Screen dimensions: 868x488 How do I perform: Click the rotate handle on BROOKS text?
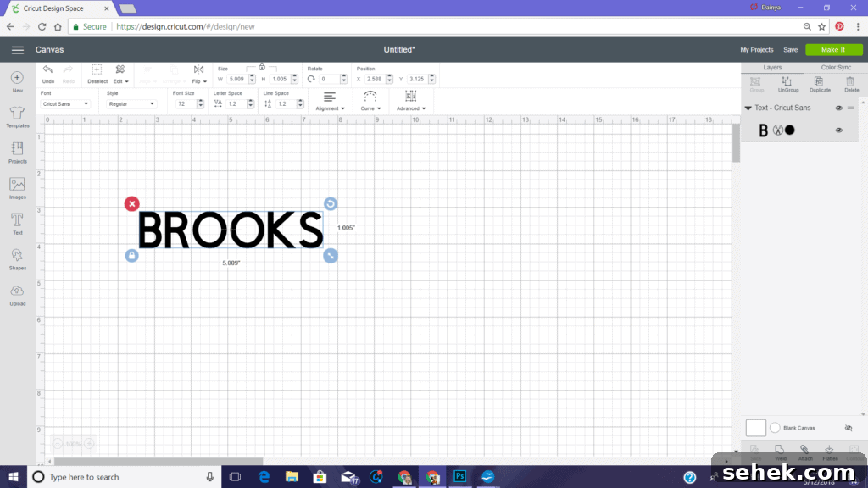tap(331, 204)
